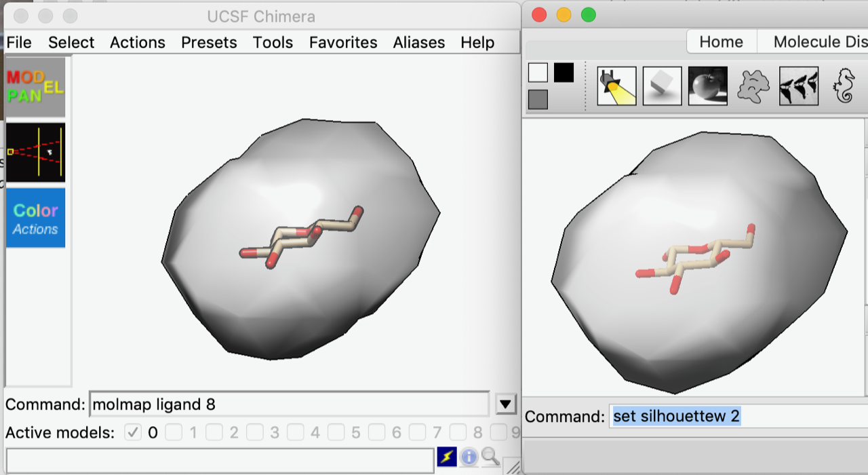This screenshot has width=868, height=475.
Task: Click the blue info icon
Action: 469,457
